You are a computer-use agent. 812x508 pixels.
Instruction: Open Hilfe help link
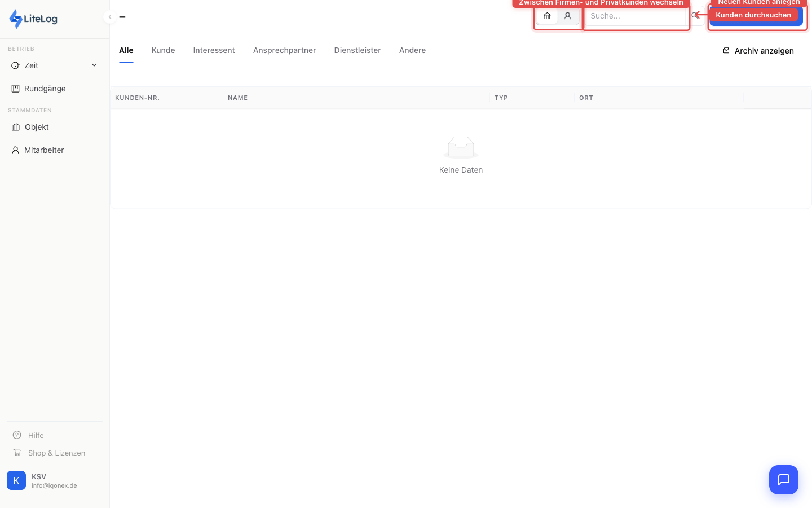coord(36,435)
